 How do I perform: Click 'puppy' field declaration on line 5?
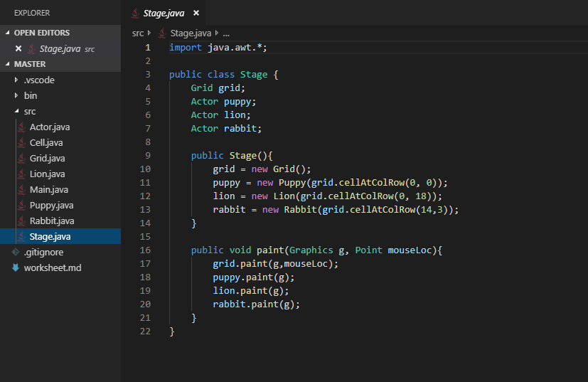237,102
